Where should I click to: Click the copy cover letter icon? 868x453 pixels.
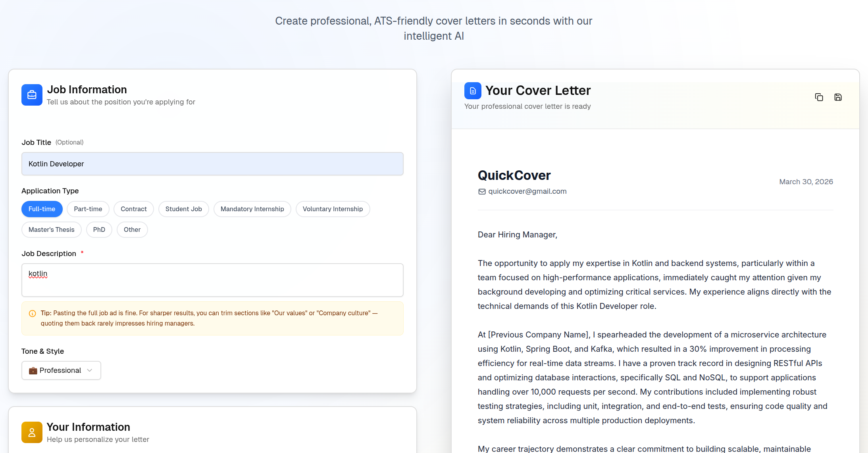819,97
